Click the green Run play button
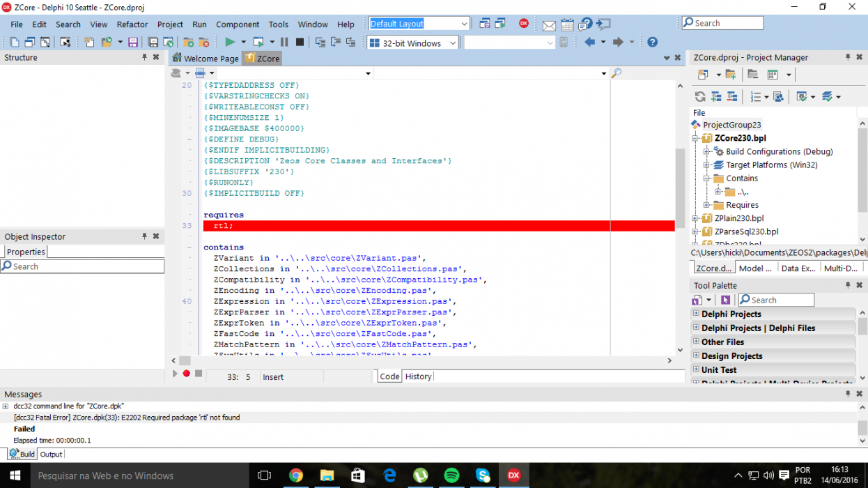Viewport: 868px width, 488px height. (230, 43)
